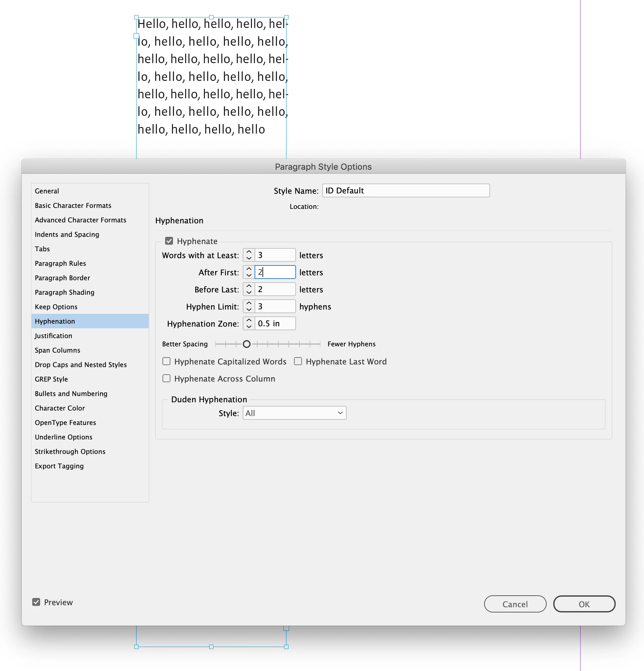Increase Hyphenation Zone stepper value

(x=249, y=320)
